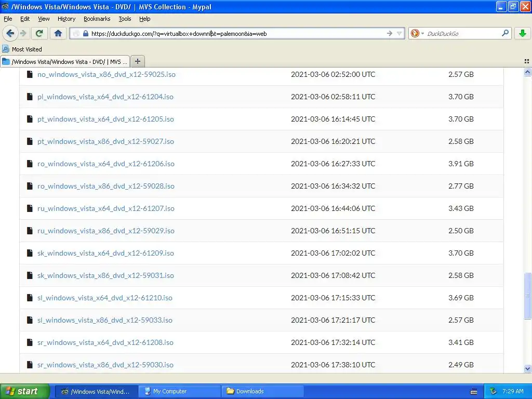Click file icon beside no_windows_vista_x86 row
Image resolution: width=532 pixels, height=399 pixels.
[30, 74]
